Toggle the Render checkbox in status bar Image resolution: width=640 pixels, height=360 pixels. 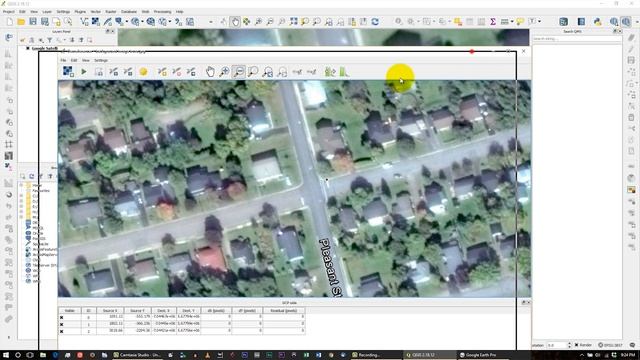[576, 345]
